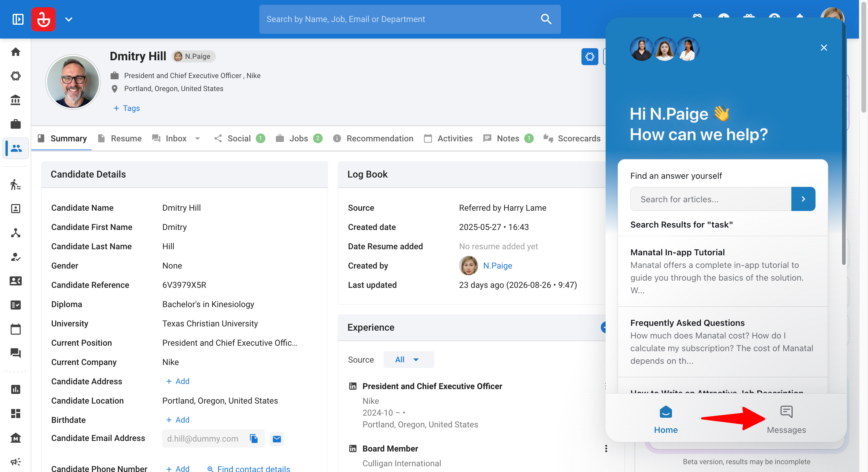Switch to the Resume tab
This screenshot has height=472, width=868.
[x=120, y=138]
